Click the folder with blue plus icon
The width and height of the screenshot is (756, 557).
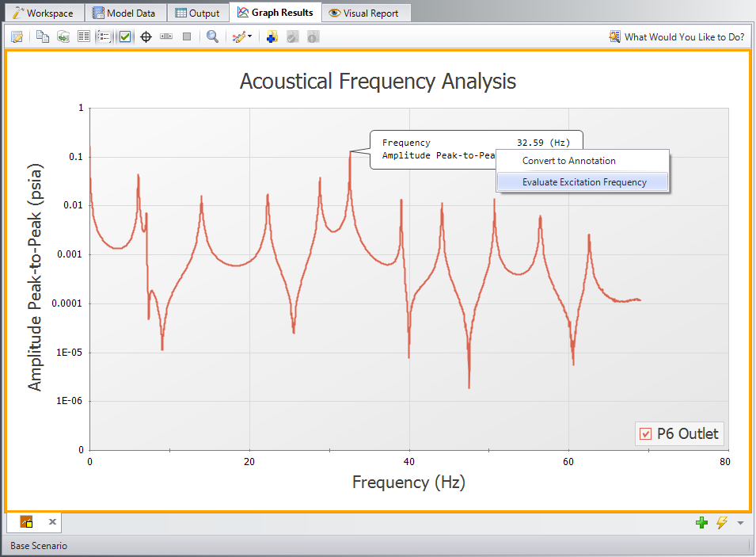272,36
